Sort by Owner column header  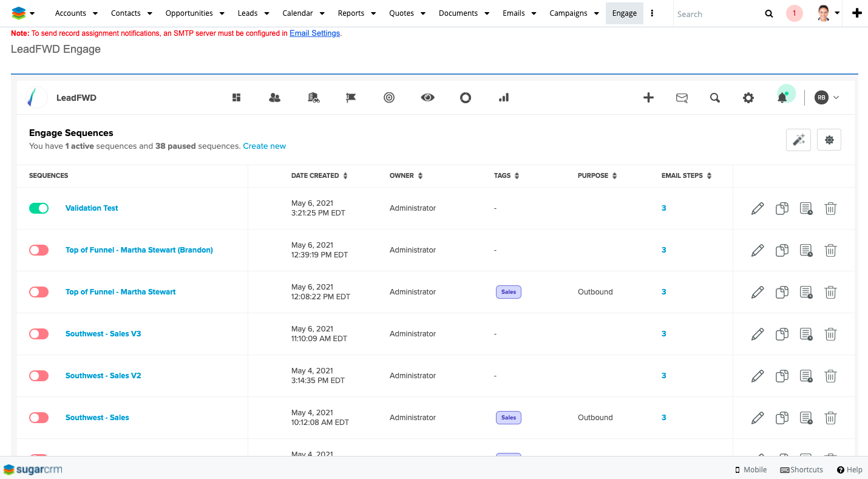point(406,175)
